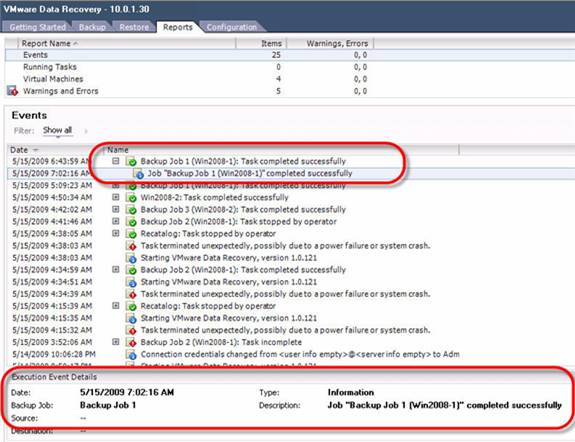Select the row Backup Job 2 (Win2008-1): Task incomplete
Screen dimensions: 575x442
tap(290, 342)
